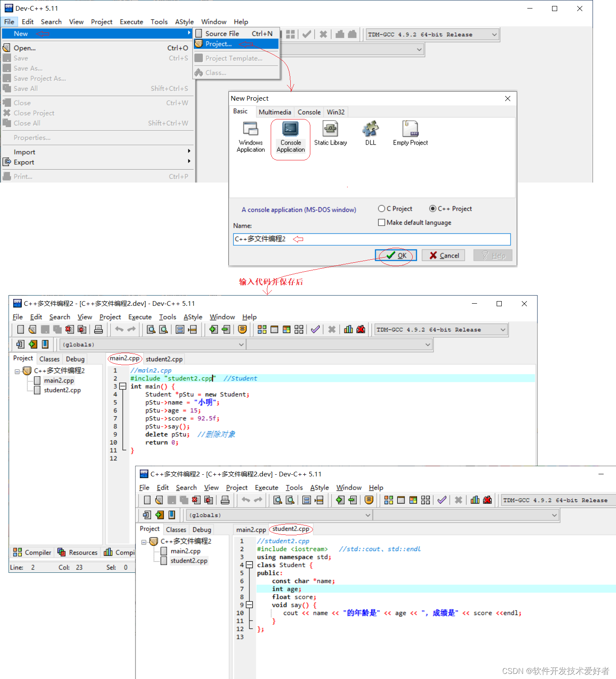616x679 pixels.
Task: Collapse say() function fold on line 9
Action: tap(249, 605)
